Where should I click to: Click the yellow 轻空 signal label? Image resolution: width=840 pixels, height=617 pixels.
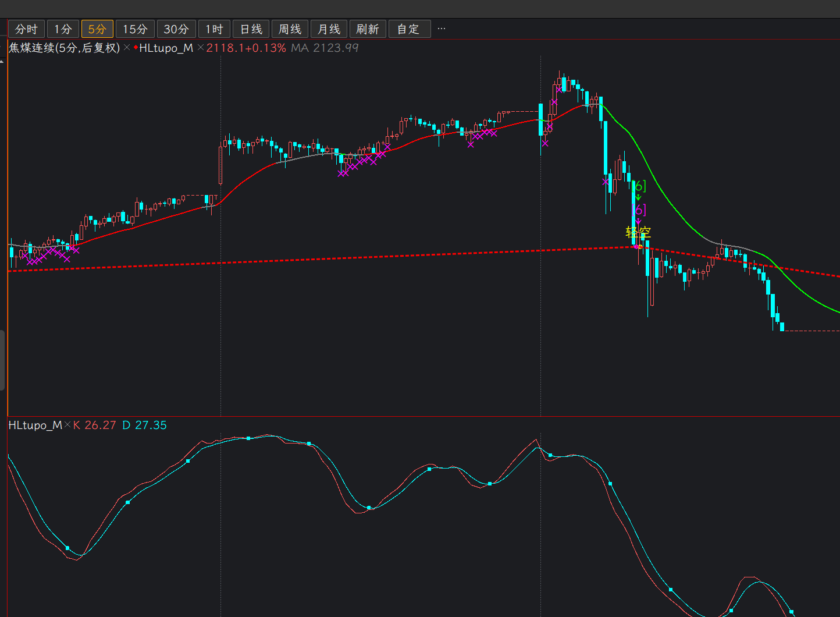pos(638,232)
